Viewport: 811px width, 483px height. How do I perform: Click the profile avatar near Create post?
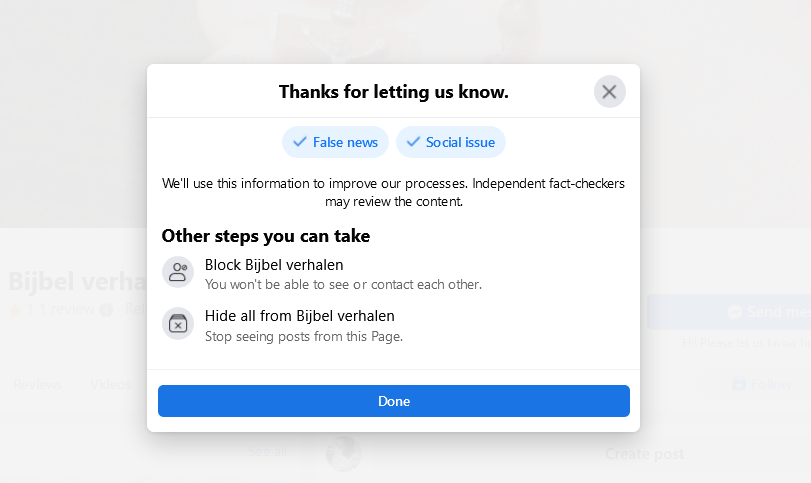pos(343,453)
